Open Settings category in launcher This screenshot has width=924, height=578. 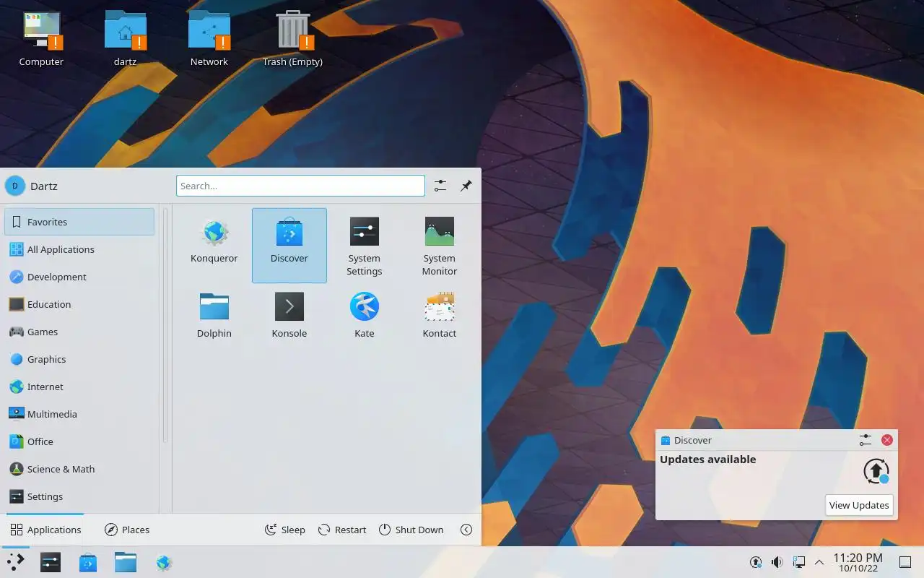pyautogui.click(x=79, y=496)
